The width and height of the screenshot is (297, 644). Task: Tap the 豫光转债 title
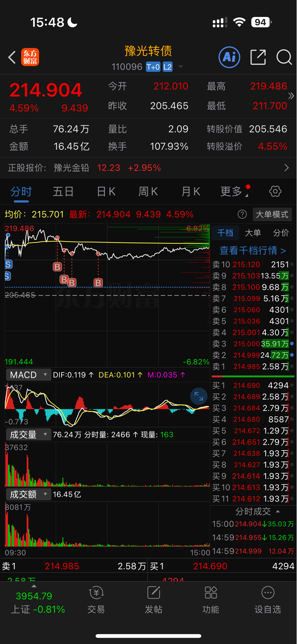tap(148, 51)
